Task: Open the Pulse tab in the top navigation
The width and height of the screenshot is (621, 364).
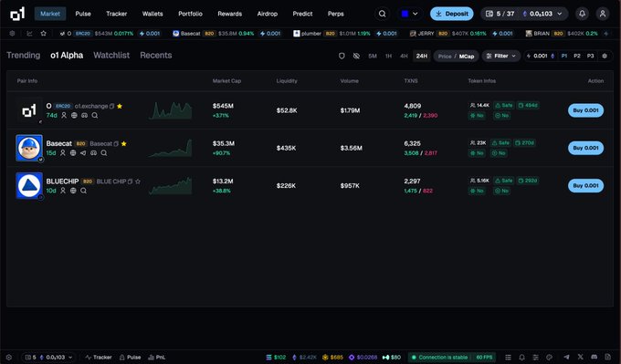Action: (x=83, y=14)
